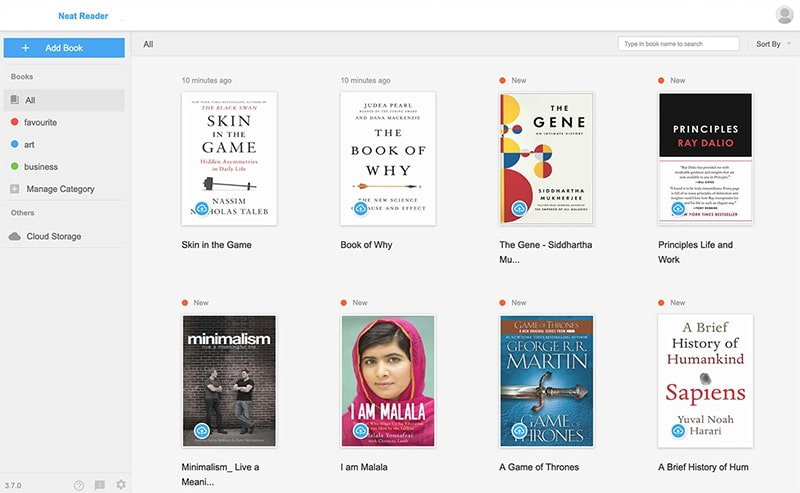Click cloud upload icon on Principles
This screenshot has width=800, height=493.
(x=678, y=209)
